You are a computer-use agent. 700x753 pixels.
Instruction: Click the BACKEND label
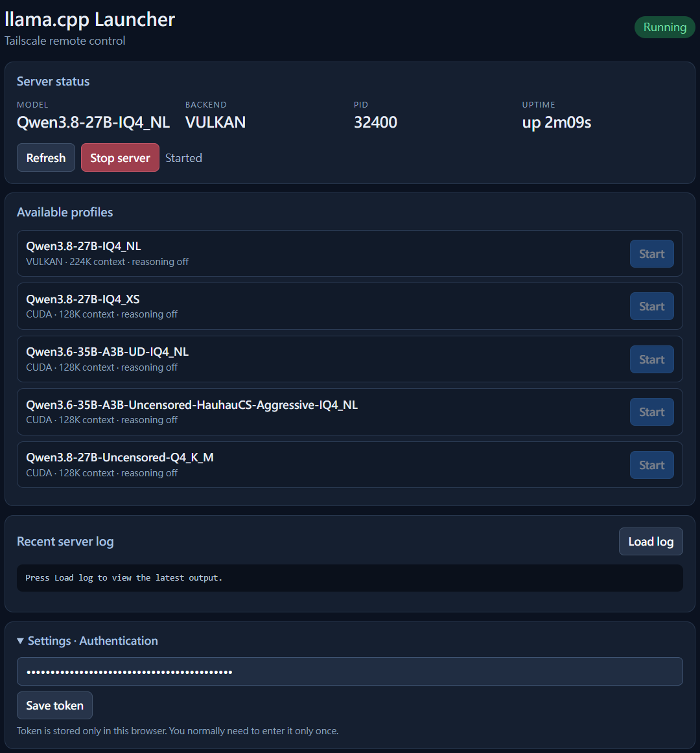(x=206, y=105)
